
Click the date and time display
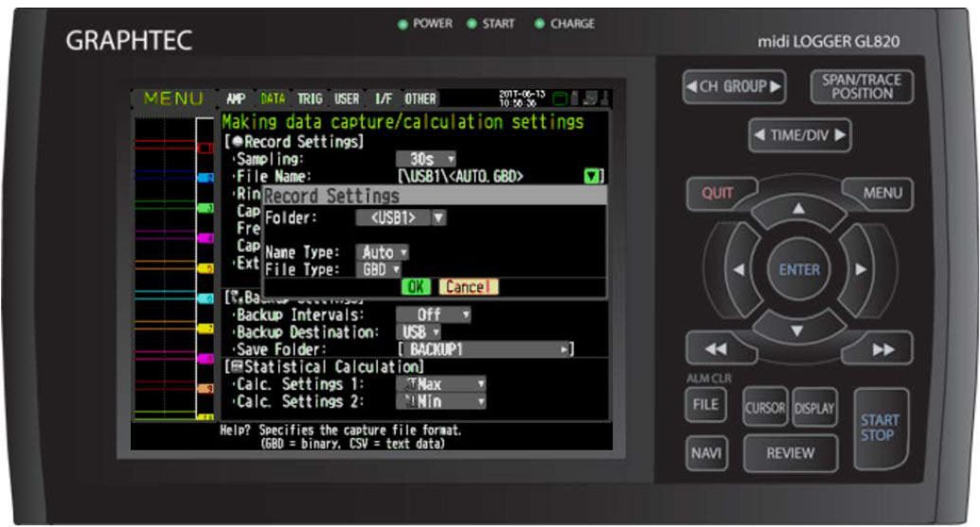click(522, 98)
